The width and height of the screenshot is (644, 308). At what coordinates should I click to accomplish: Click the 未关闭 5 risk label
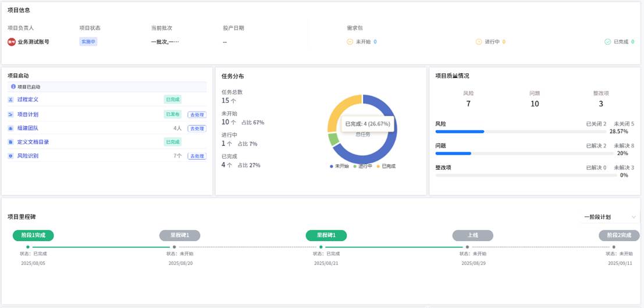[624, 123]
